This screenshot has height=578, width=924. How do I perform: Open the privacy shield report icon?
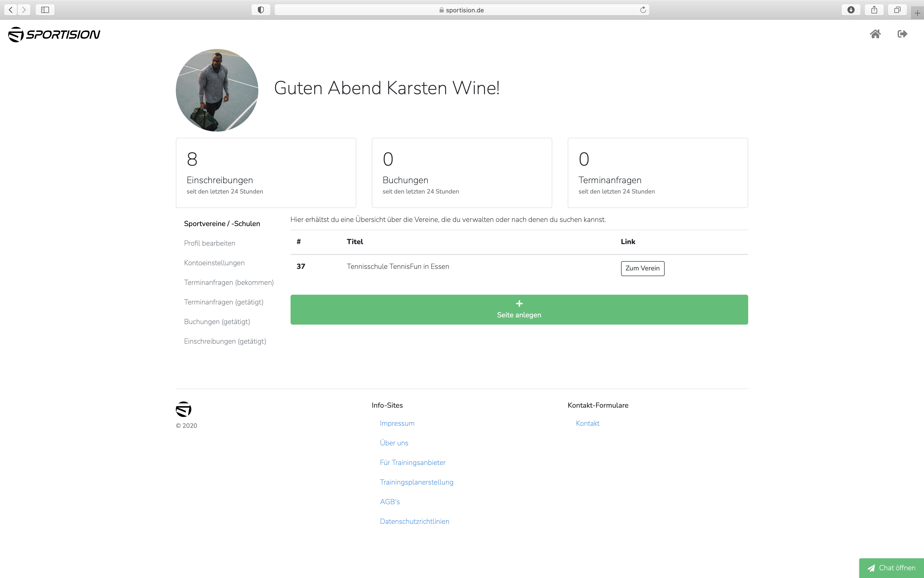pyautogui.click(x=261, y=10)
